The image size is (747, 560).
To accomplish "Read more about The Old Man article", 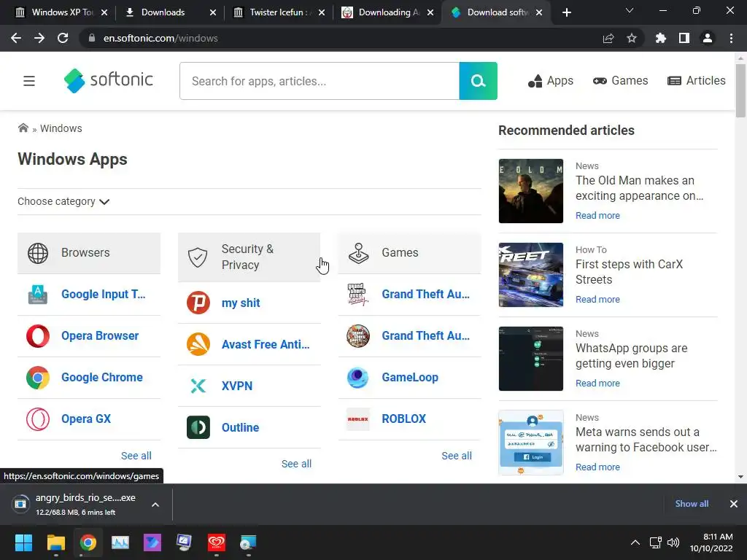I will 597,216.
